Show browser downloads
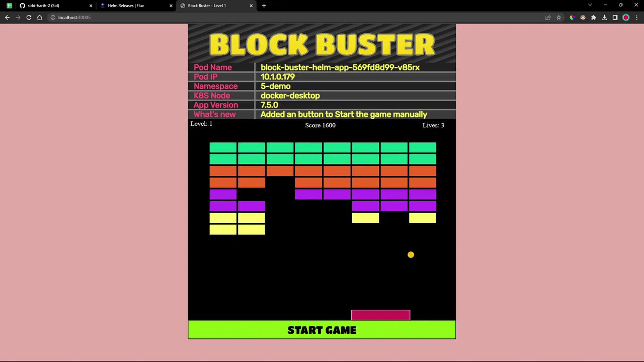Image resolution: width=644 pixels, height=362 pixels. click(x=604, y=18)
